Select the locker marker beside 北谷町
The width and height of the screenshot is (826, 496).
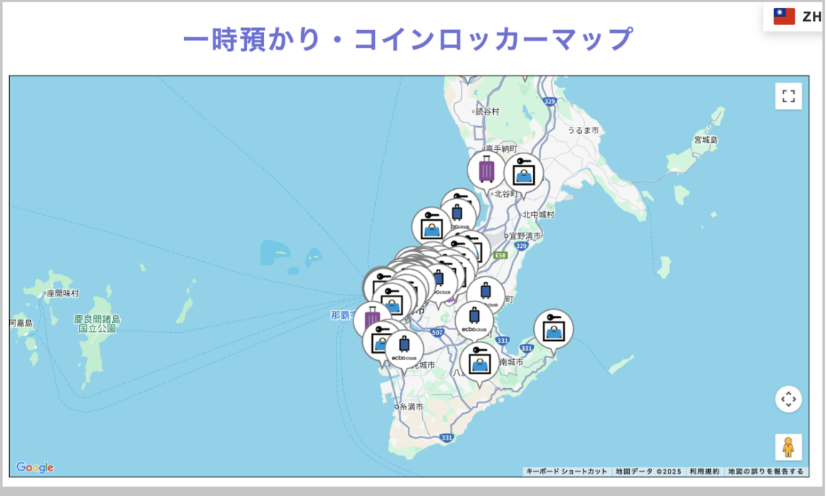pyautogui.click(x=523, y=173)
